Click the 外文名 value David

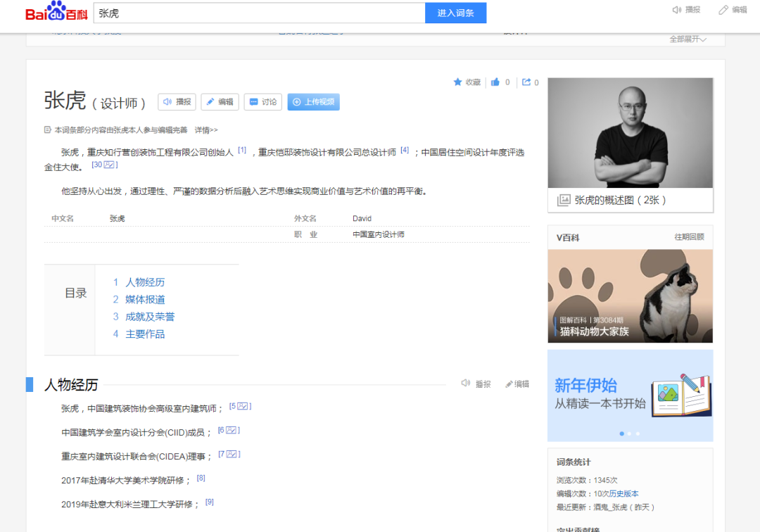click(x=362, y=219)
